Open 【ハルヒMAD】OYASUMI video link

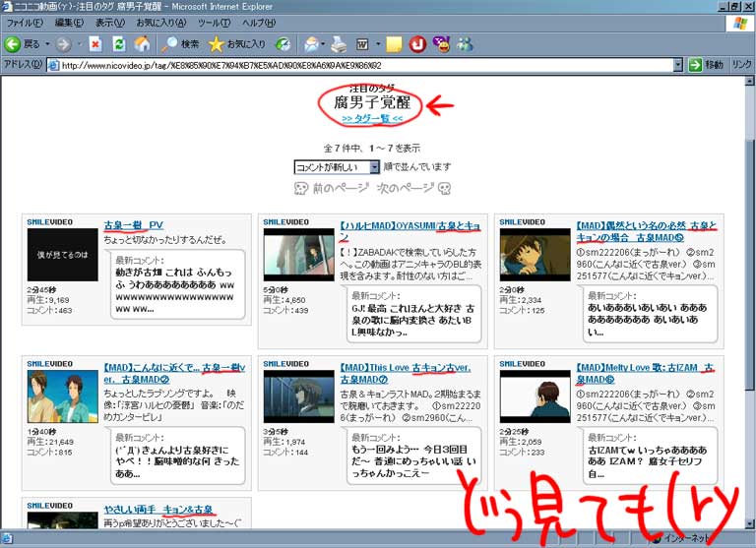pyautogui.click(x=410, y=231)
